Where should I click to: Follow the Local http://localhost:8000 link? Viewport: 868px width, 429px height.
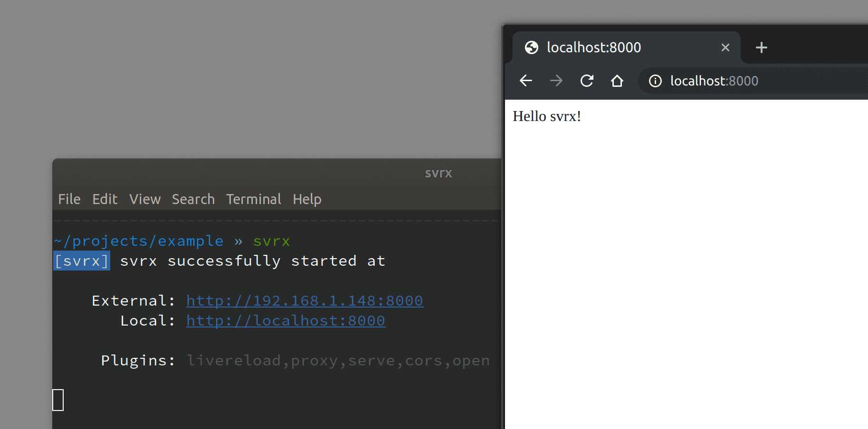click(286, 320)
